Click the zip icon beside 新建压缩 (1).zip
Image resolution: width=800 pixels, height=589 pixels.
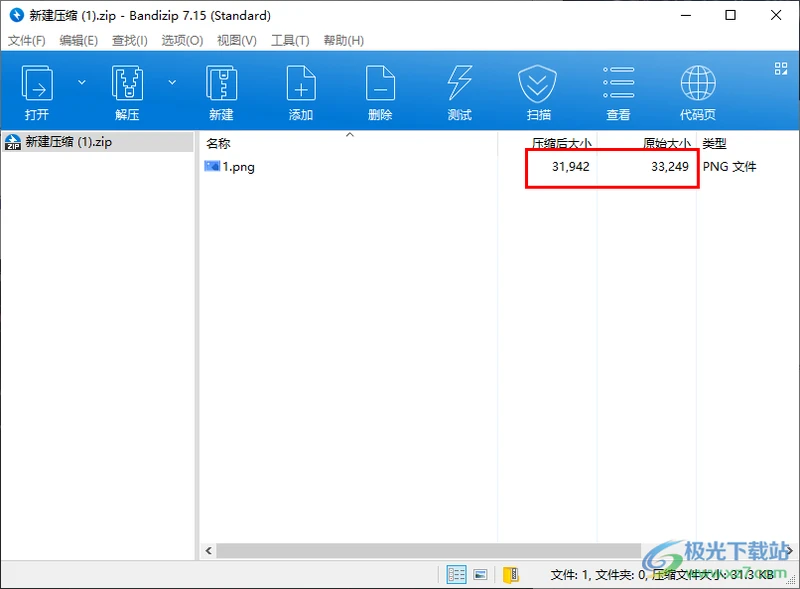(13, 142)
